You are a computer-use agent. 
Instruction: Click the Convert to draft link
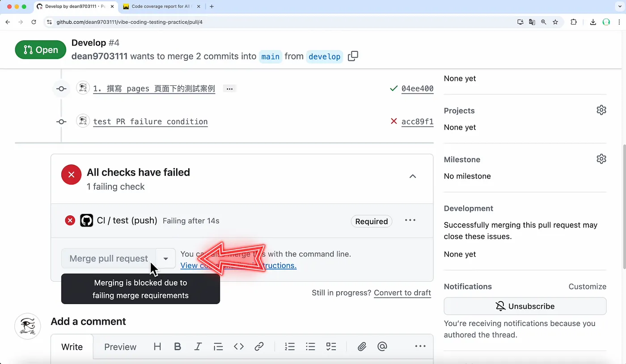(x=402, y=293)
